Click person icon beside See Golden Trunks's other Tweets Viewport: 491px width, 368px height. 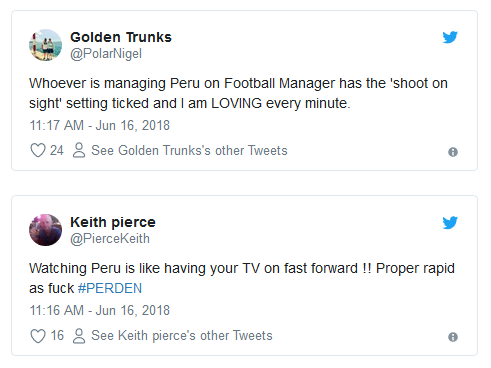tap(79, 150)
